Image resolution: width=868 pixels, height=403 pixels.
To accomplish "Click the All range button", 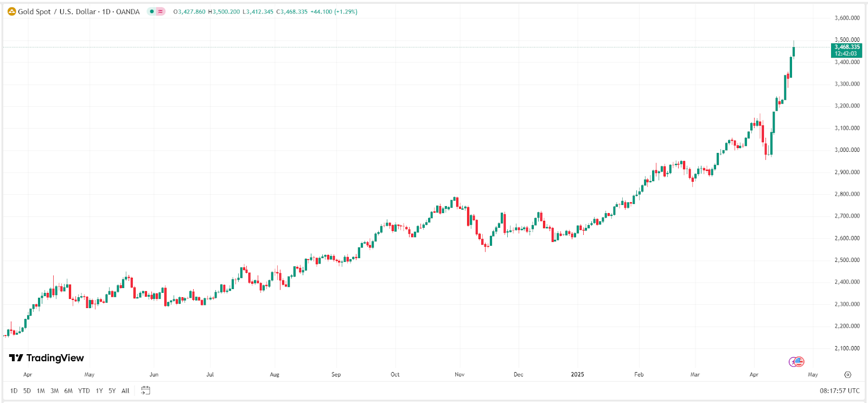I will [x=125, y=390].
